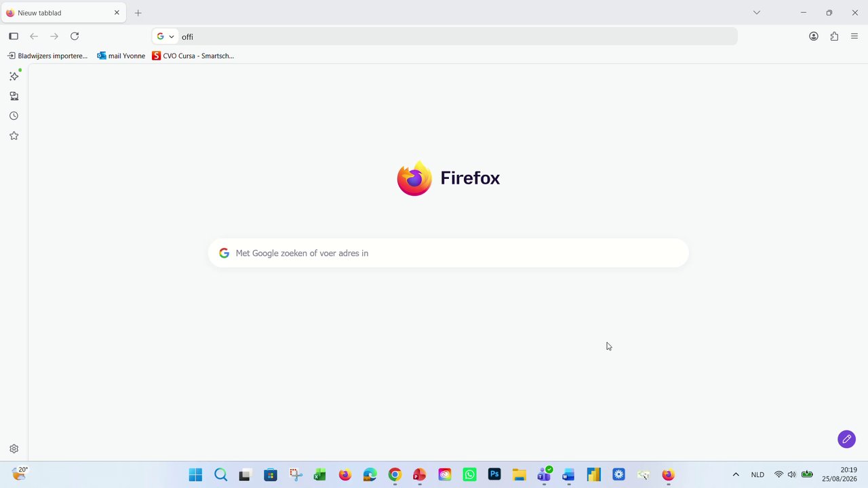Open a new tab with plus button
This screenshot has width=868, height=488.
(x=138, y=13)
